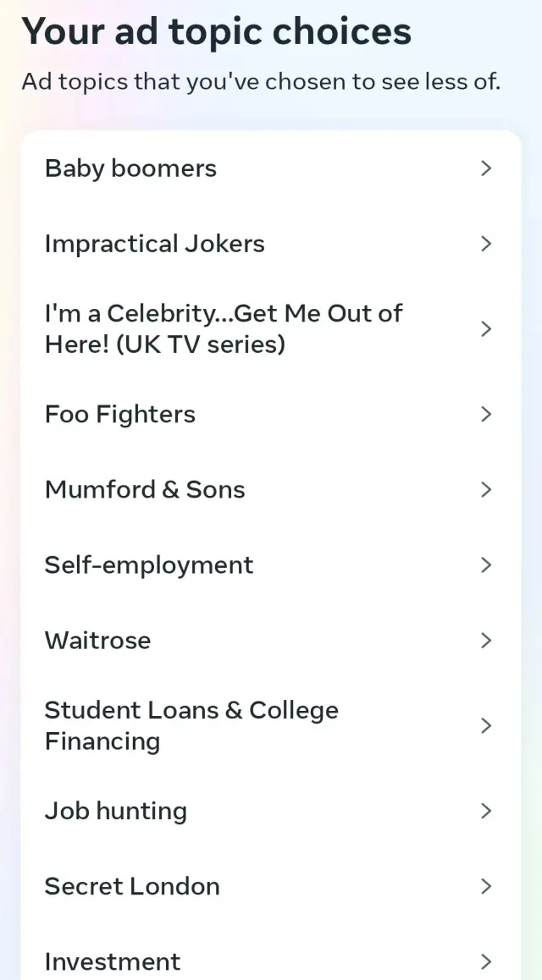Open the Baby boomers ad topic
The image size is (542, 980).
131,168
